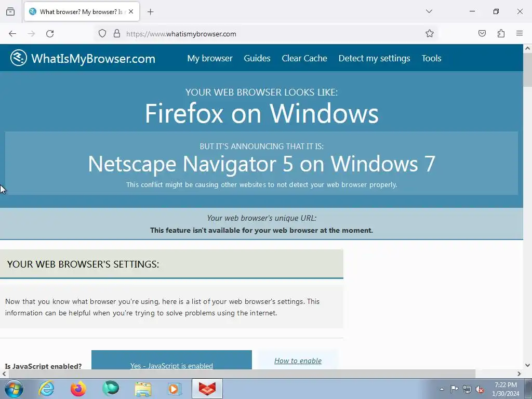The image size is (532, 399).
Task: Open Detect my settings nav item
Action: tap(374, 58)
